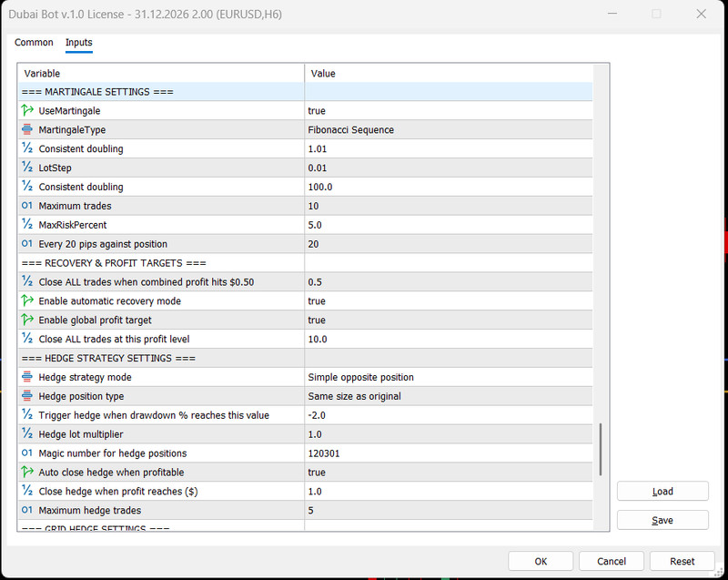Click the Maximum trades integer icon
The height and width of the screenshot is (580, 728).
(27, 206)
